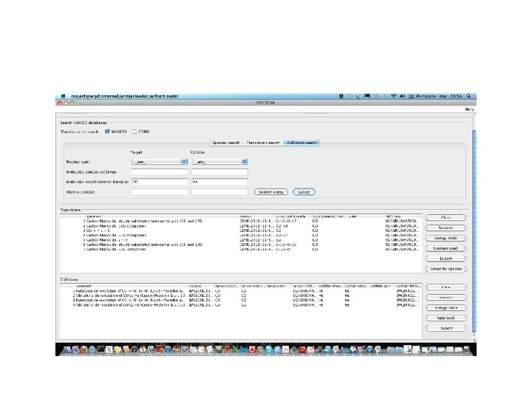This screenshot has width=532, height=399.
Task: Select transition row 2, Carbon Monoxide 18O isotopomer
Action: [x=241, y=225]
